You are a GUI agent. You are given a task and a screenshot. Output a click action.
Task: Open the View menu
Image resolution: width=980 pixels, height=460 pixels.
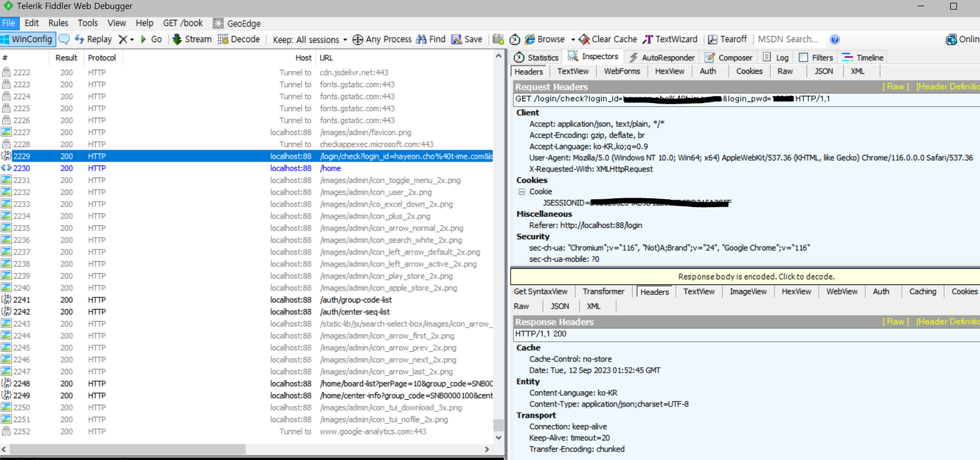click(x=117, y=23)
